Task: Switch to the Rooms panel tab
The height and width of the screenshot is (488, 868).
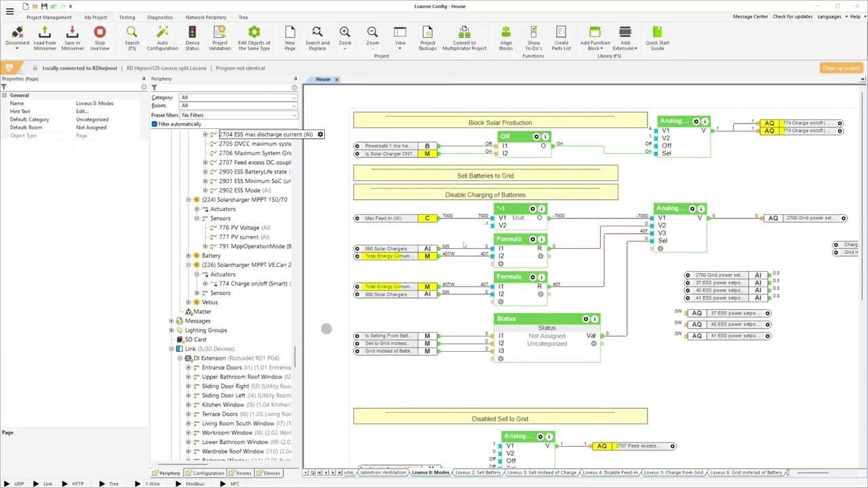Action: pos(240,473)
